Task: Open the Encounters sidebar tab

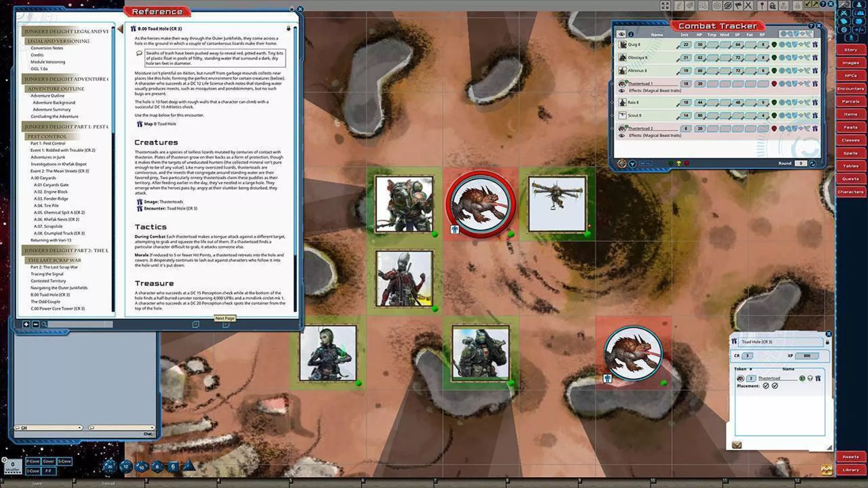Action: 850,89
